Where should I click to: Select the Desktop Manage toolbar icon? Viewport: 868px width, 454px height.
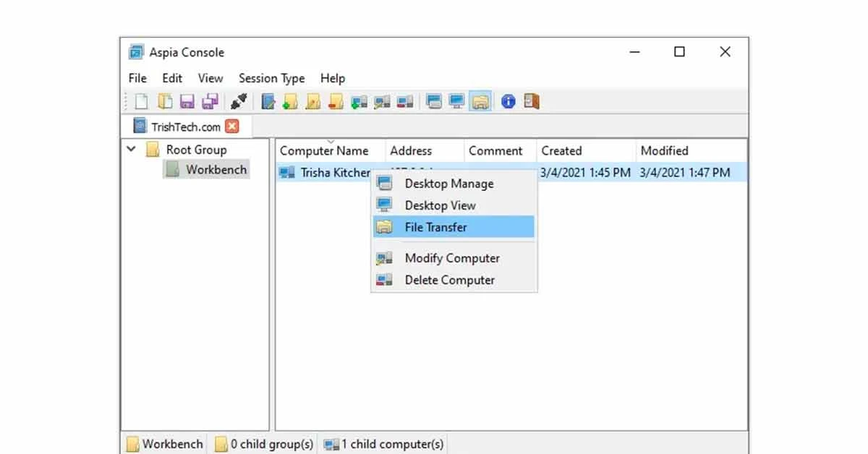(x=434, y=101)
